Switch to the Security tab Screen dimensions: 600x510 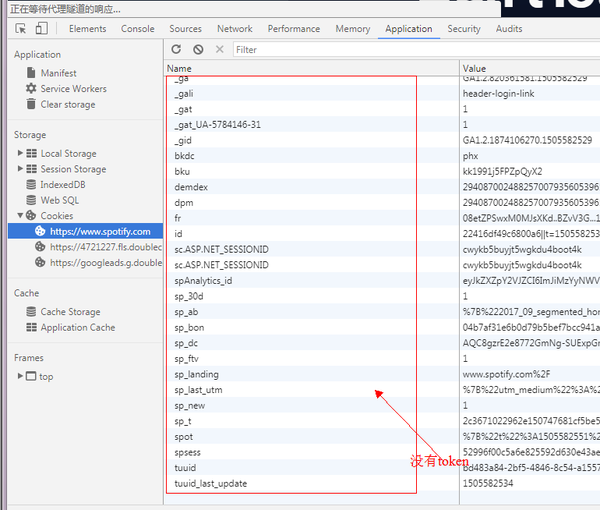coord(464,29)
